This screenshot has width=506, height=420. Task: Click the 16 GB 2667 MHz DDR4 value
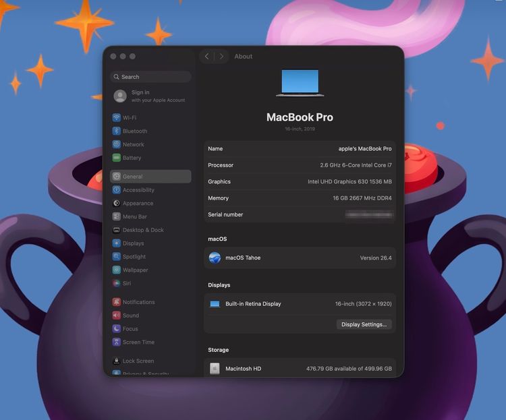(362, 198)
